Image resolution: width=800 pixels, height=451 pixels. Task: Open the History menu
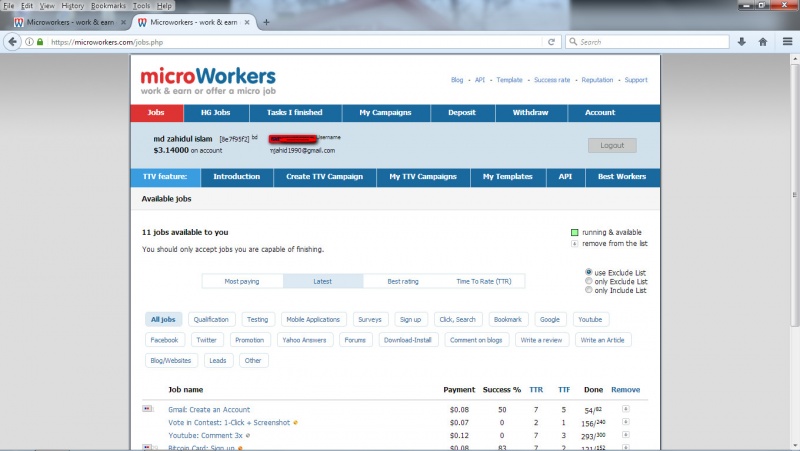coord(72,6)
